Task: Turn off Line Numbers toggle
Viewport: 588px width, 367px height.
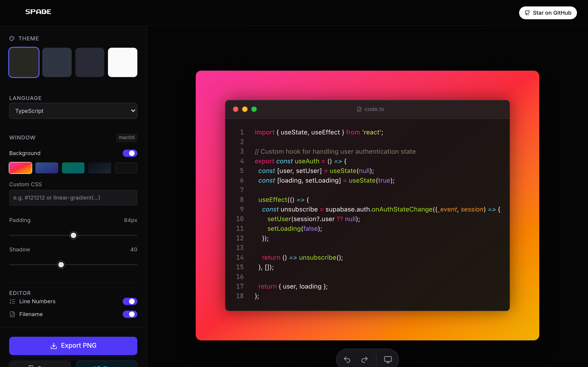Action: pos(130,301)
